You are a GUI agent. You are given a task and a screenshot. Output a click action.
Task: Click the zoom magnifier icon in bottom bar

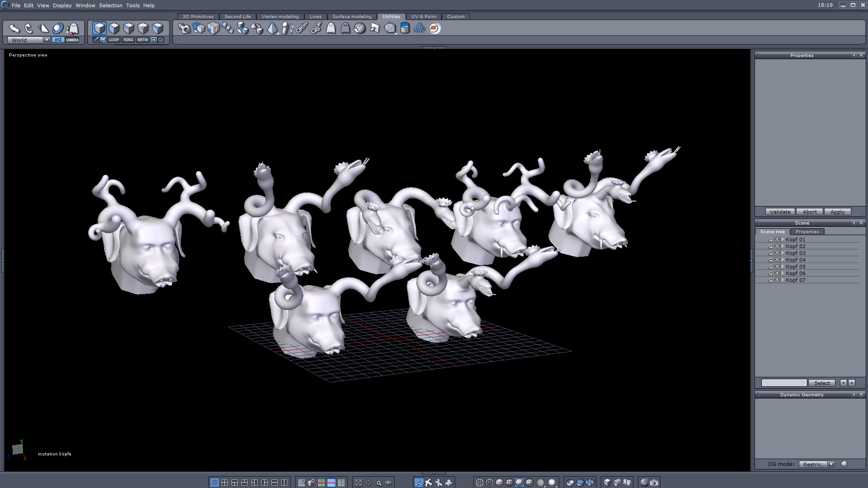[378, 483]
